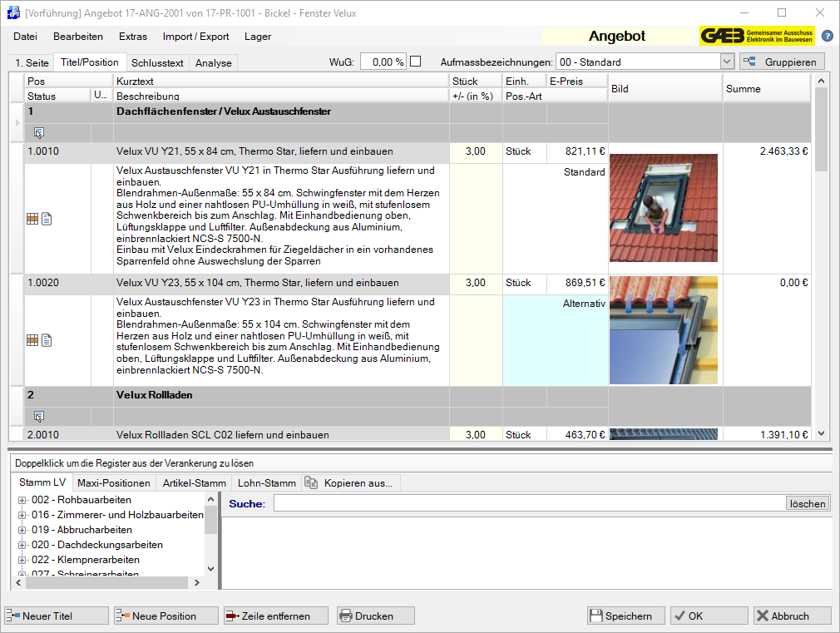Click the WuG percentage input field
The height and width of the screenshot is (633, 840).
(383, 62)
